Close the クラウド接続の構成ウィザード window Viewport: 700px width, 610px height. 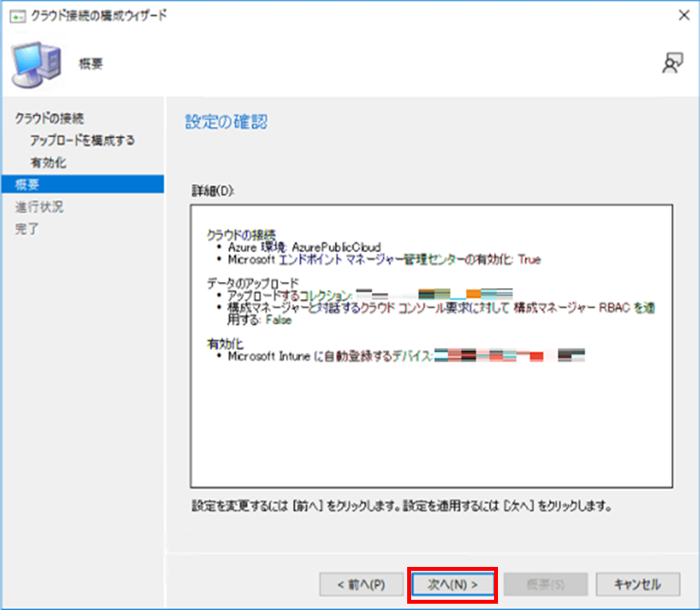pyautogui.click(x=680, y=15)
